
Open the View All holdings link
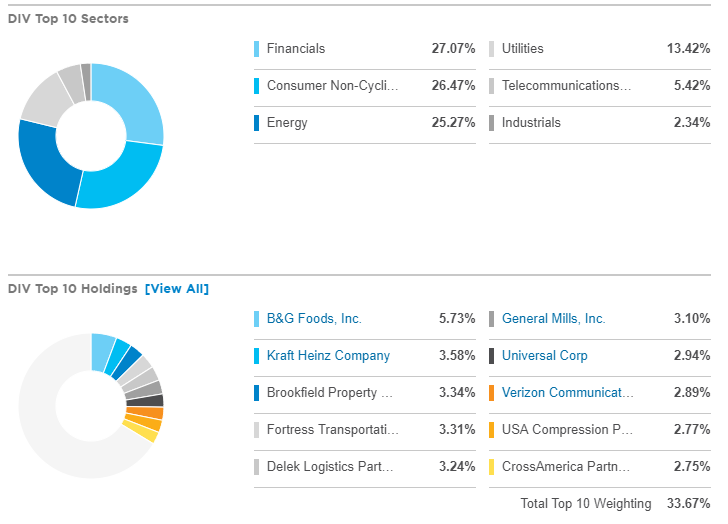coord(177,289)
